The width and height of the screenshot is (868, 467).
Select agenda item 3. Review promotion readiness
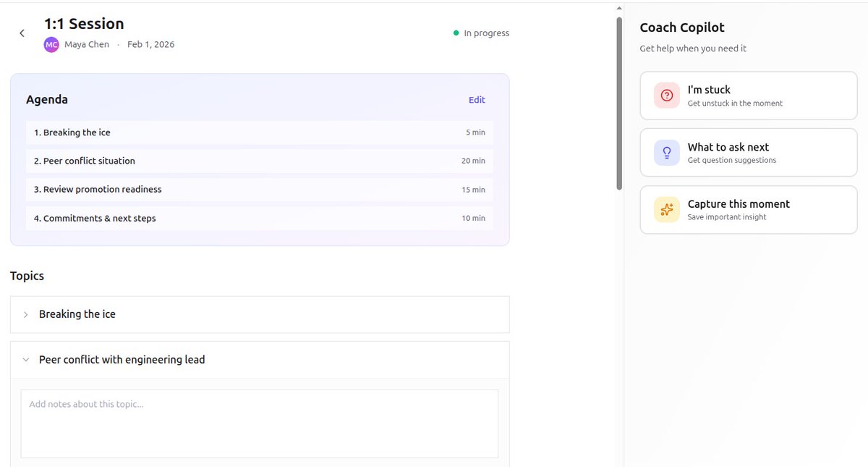pos(260,190)
